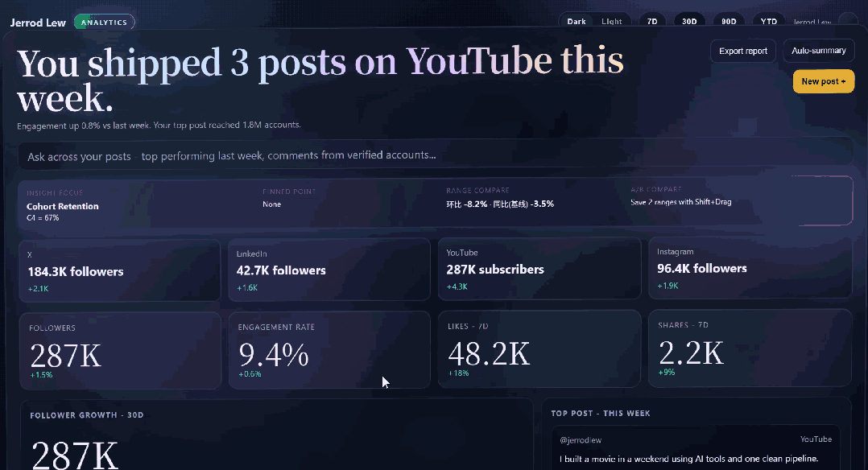Click the Top Post This Week heading
Image resolution: width=868 pixels, height=470 pixels.
click(x=601, y=414)
